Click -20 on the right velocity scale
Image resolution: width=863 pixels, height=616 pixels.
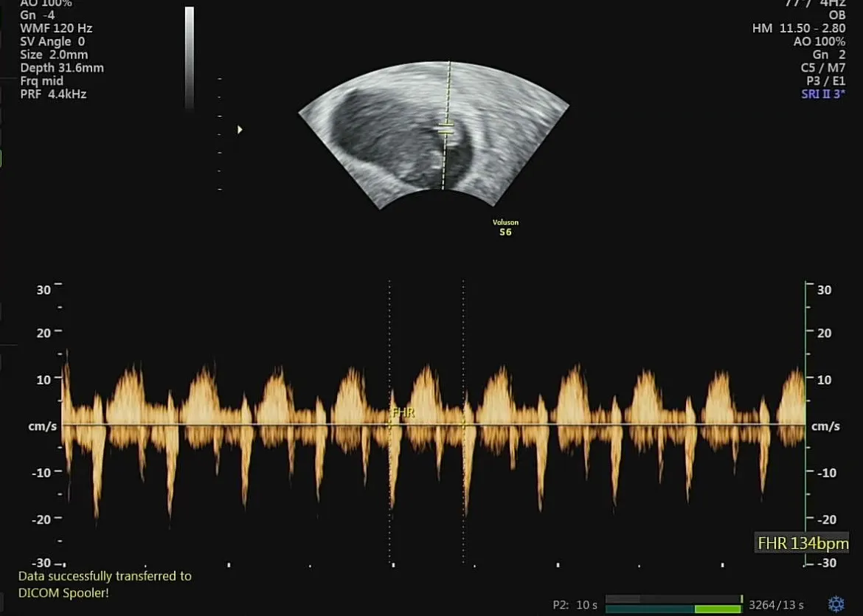pyautogui.click(x=826, y=519)
